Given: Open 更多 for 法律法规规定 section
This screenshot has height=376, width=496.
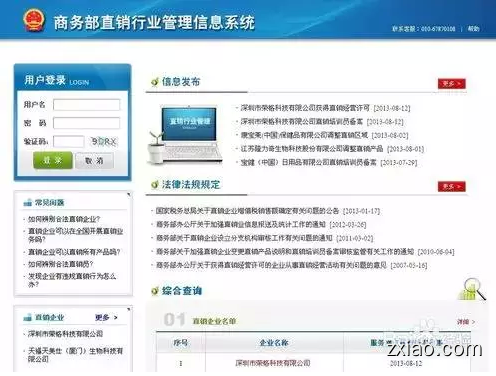Looking at the screenshot, I should 452,186.
